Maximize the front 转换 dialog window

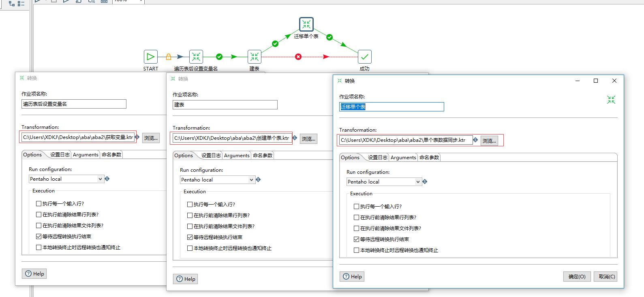pyautogui.click(x=596, y=81)
